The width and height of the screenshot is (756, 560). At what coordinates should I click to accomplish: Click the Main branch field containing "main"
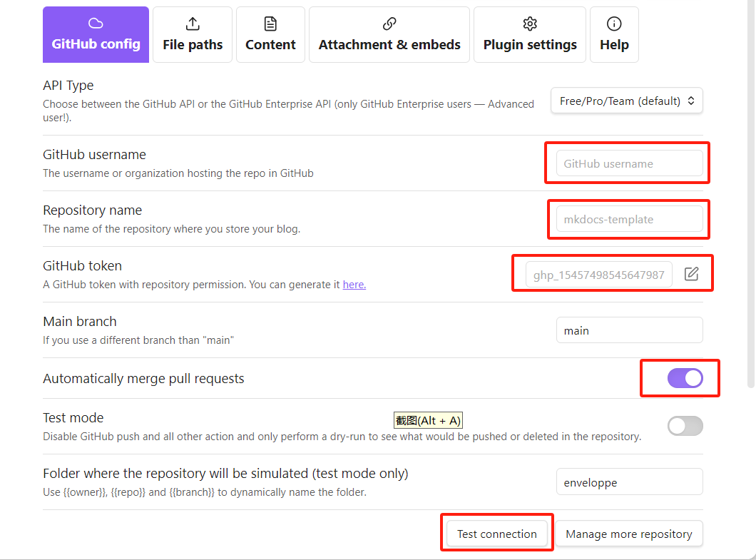tap(629, 330)
